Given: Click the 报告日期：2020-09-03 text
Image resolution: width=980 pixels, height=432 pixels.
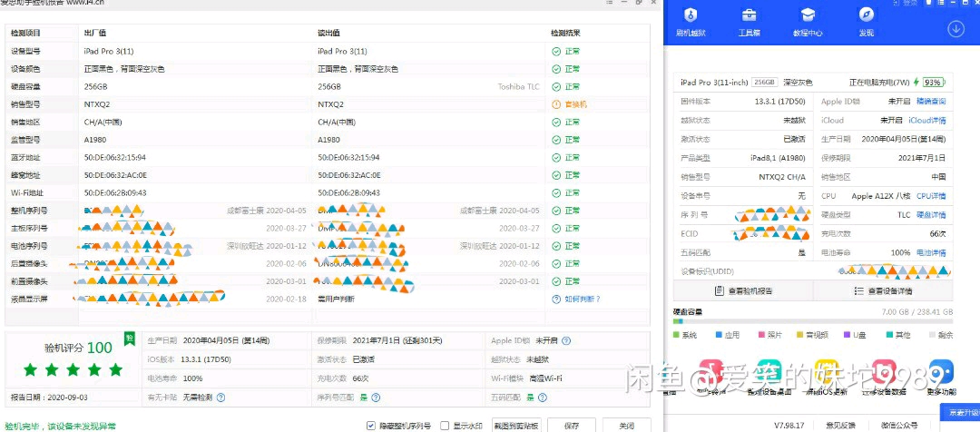Looking at the screenshot, I should pyautogui.click(x=49, y=397).
